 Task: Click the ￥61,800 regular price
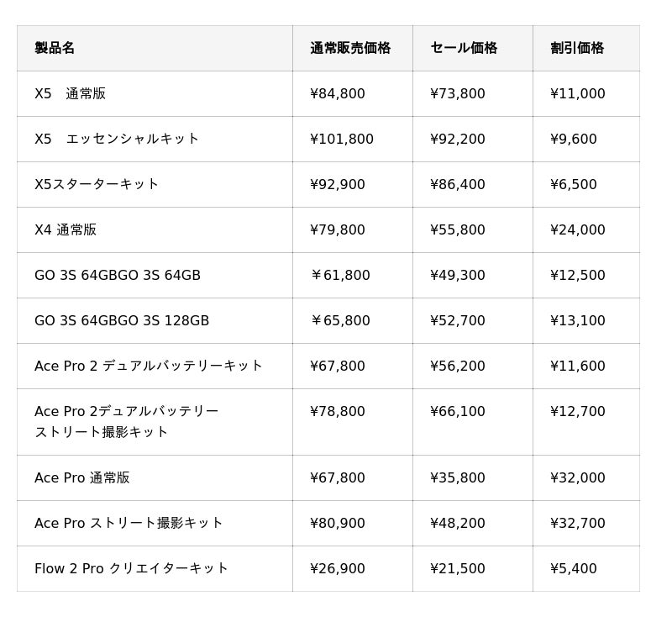[x=340, y=276]
